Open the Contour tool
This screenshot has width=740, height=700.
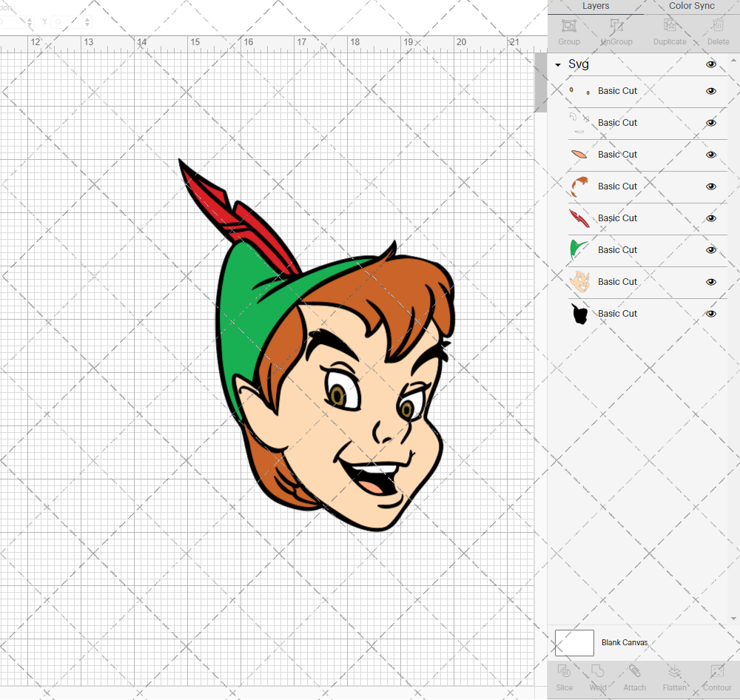pyautogui.click(x=716, y=676)
